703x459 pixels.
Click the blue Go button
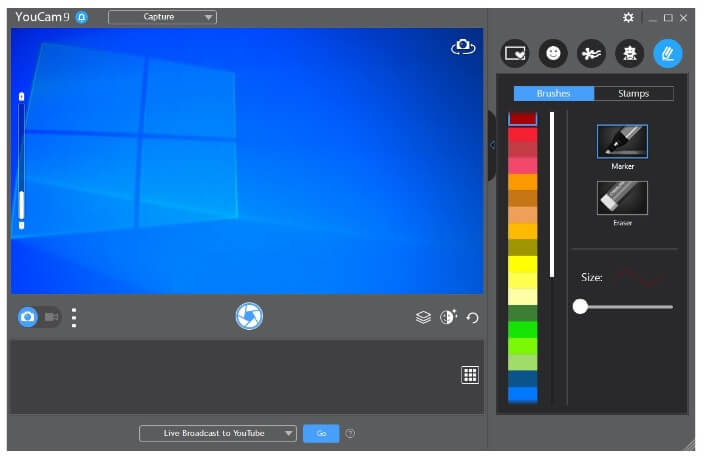321,433
